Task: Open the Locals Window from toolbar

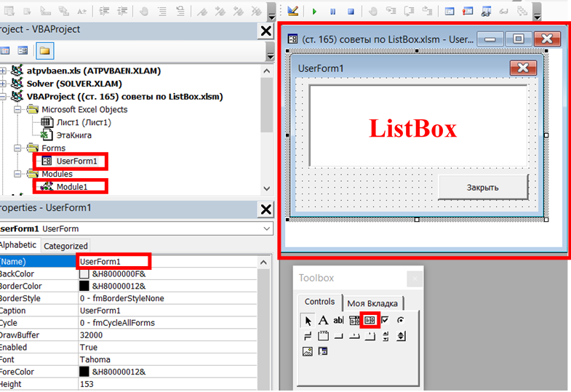Action: (450, 12)
